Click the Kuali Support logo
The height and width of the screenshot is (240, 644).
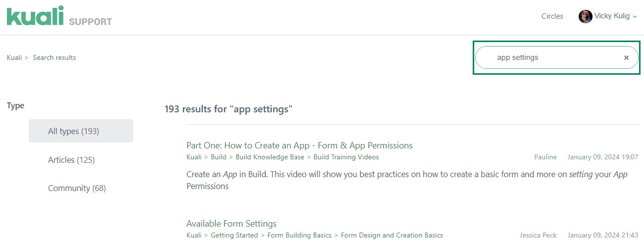(59, 16)
